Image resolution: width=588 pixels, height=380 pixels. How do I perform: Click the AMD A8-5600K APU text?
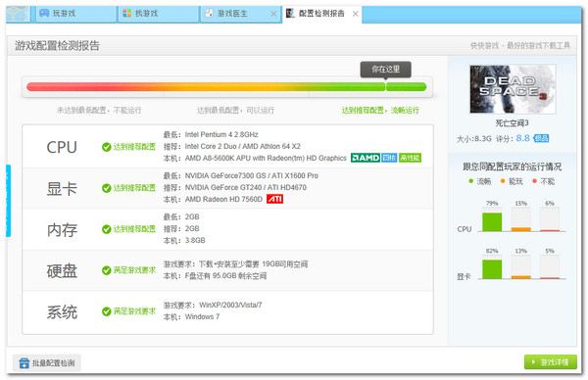[266, 158]
